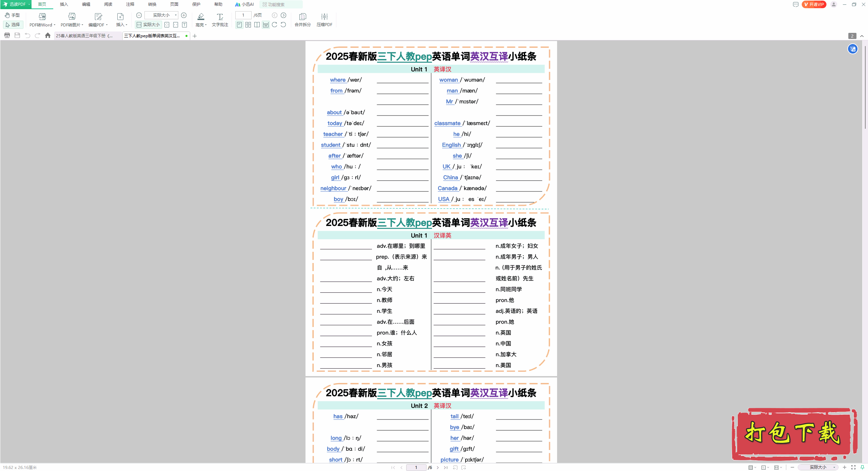This screenshot has width=868, height=471.
Task: Open the 注释 ribbon tab
Action: pyautogui.click(x=130, y=4)
